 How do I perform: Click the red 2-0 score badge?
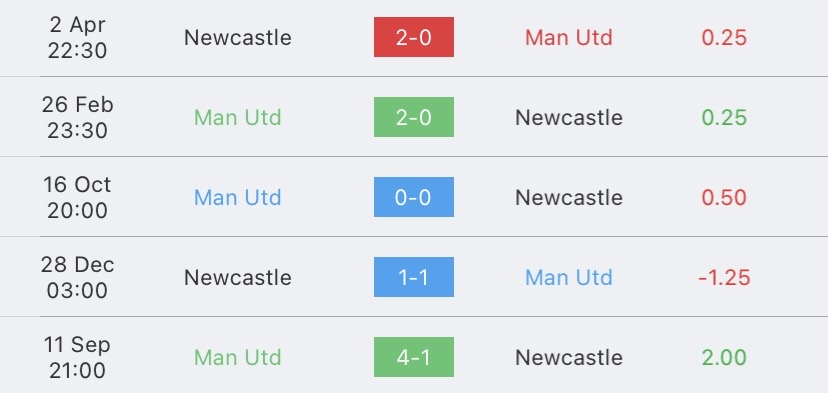pos(413,37)
